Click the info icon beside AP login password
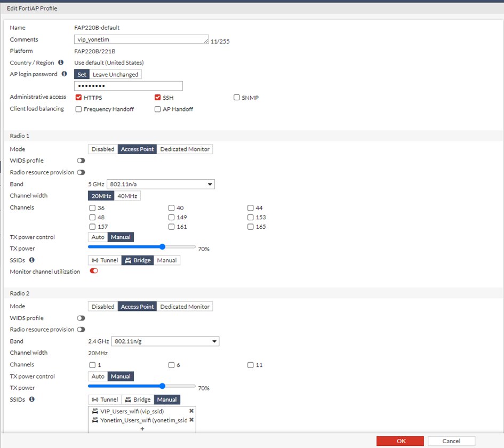The height and width of the screenshot is (448, 504). [x=65, y=74]
